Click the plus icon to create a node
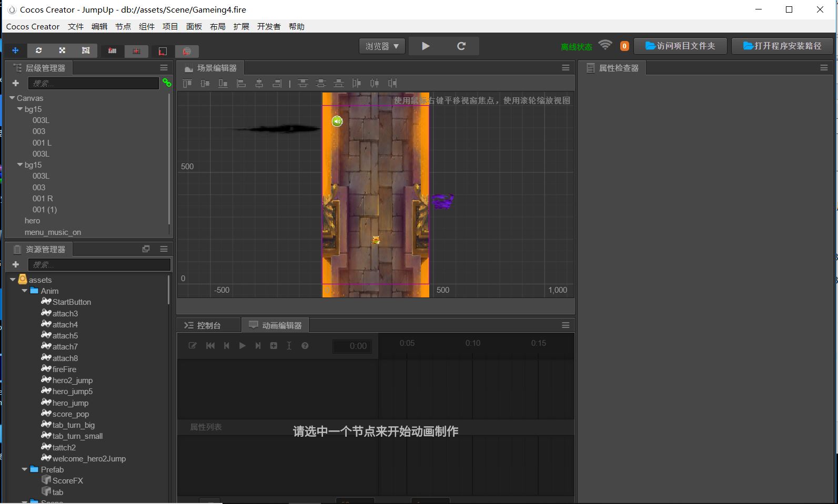This screenshot has height=504, width=838. point(16,83)
